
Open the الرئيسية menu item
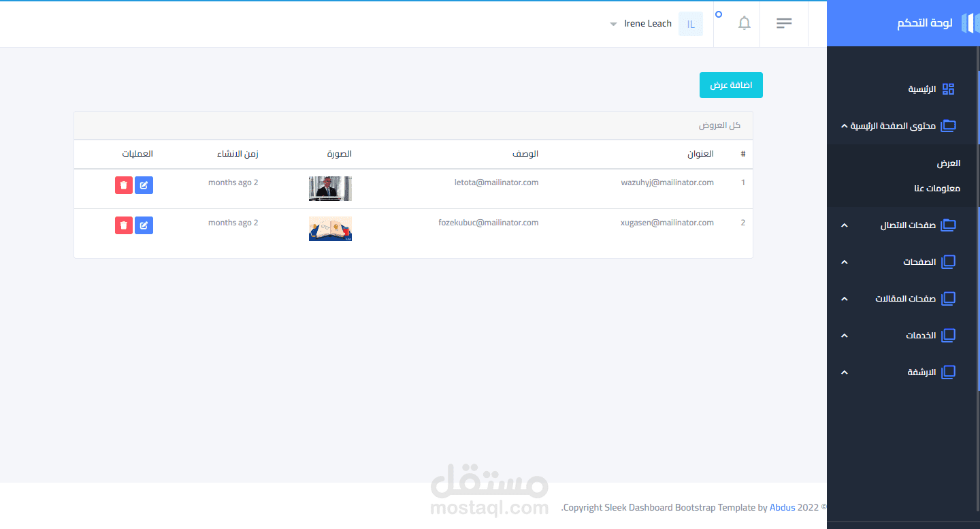[922, 89]
